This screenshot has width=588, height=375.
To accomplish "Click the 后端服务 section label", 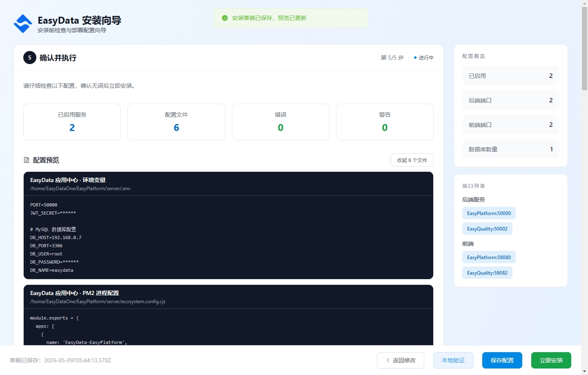I will (x=474, y=200).
